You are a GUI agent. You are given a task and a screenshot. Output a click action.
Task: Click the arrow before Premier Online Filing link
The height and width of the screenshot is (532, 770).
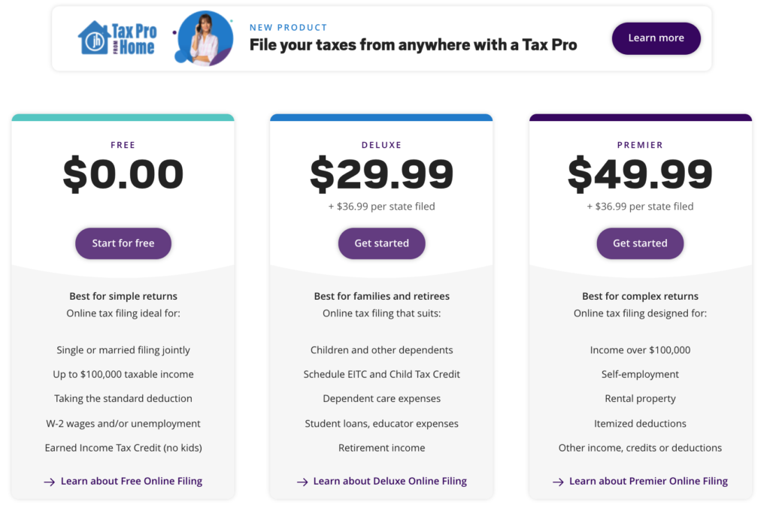558,481
